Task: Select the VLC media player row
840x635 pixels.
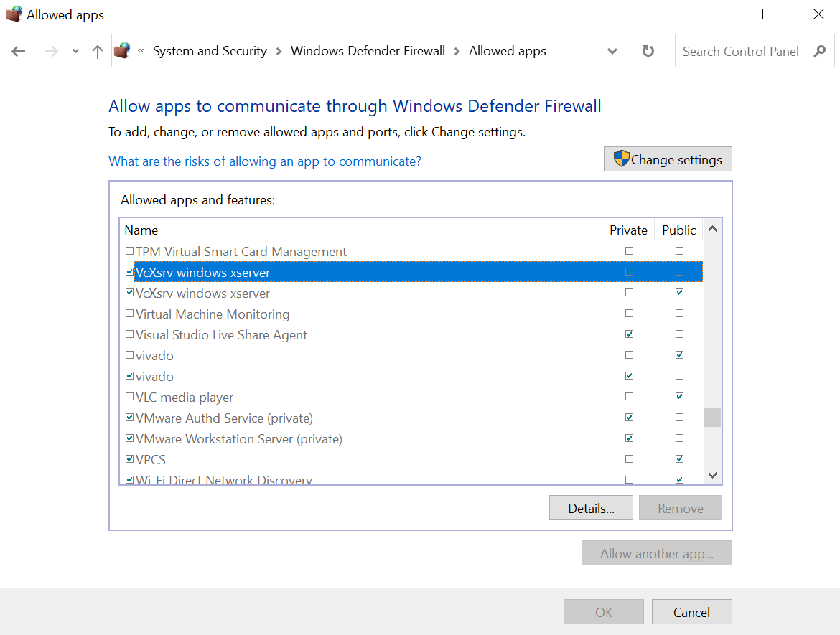Action: (x=411, y=398)
